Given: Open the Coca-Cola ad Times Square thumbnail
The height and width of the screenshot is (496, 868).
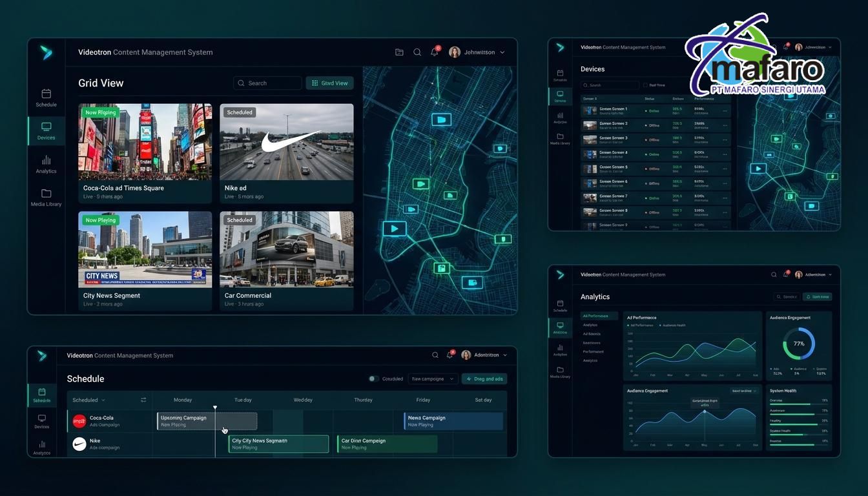Looking at the screenshot, I should 145,142.
